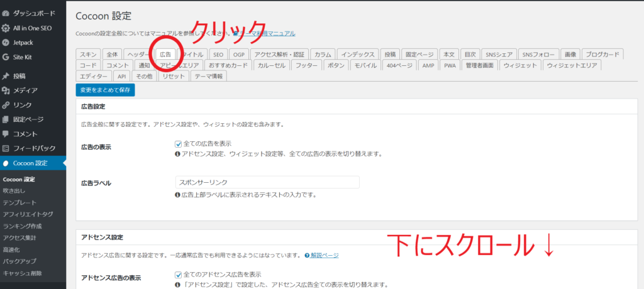Select the ウィジェットエリア tab
This screenshot has height=289, width=644.
(x=572, y=66)
